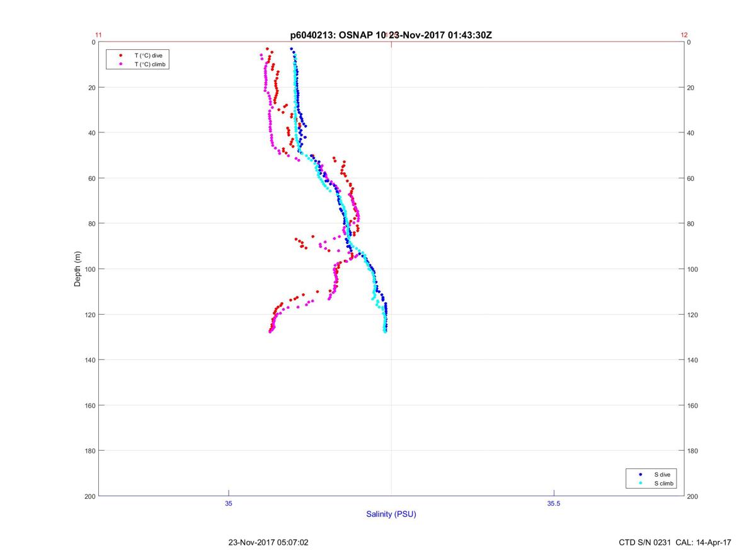Click left depth tick label 60
The width and height of the screenshot is (756, 558).
(91, 178)
